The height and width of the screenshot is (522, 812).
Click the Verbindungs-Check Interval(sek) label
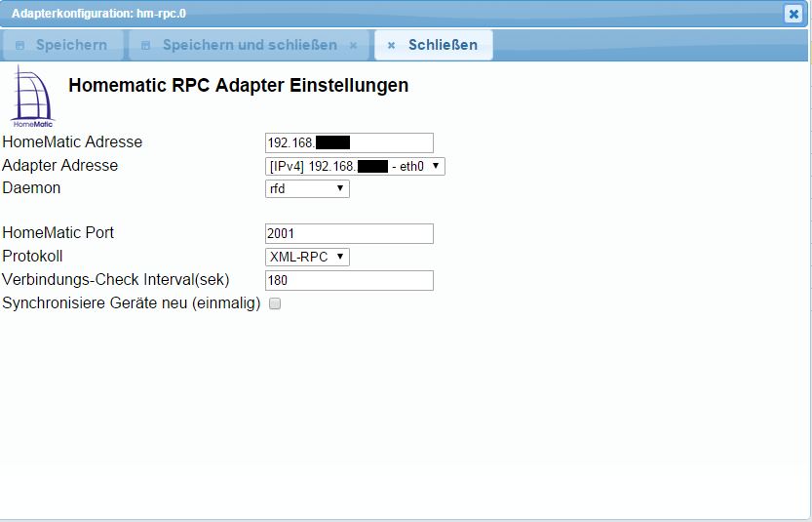click(115, 279)
